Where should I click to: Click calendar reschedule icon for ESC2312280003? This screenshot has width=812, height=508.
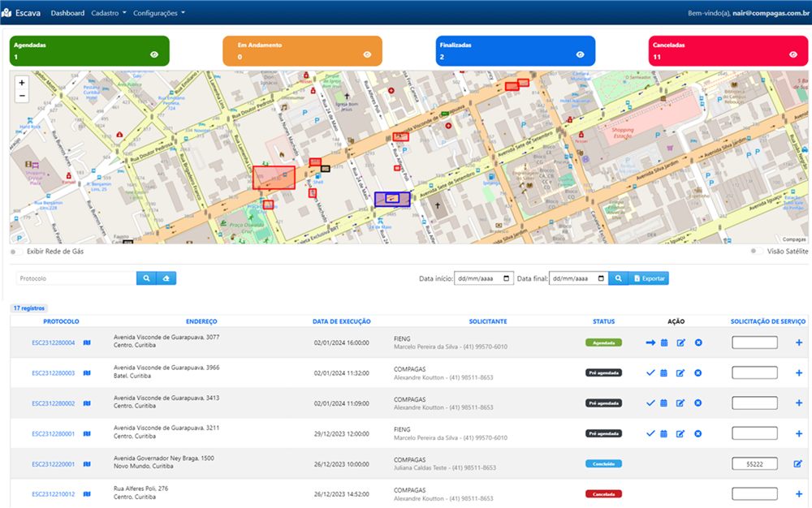(664, 373)
